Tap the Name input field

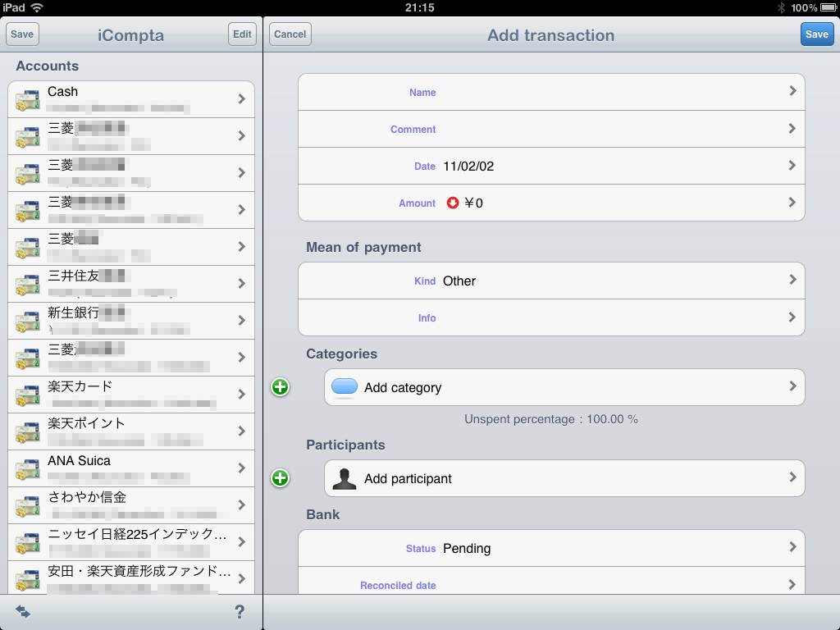551,92
